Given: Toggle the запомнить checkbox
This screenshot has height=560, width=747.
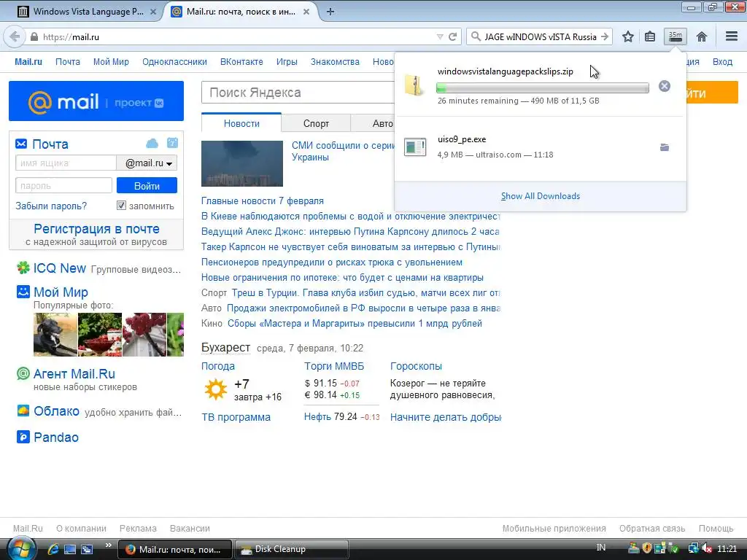Looking at the screenshot, I should (121, 205).
